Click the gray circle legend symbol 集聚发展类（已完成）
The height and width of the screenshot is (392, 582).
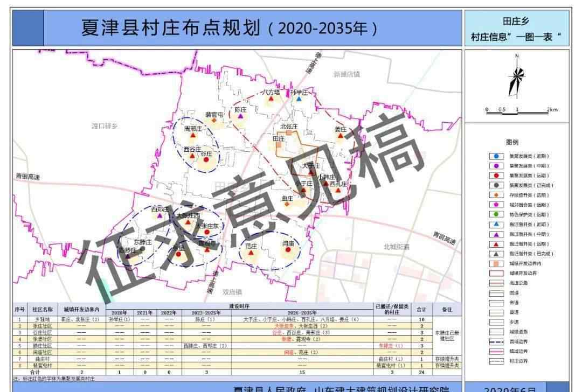(x=496, y=185)
